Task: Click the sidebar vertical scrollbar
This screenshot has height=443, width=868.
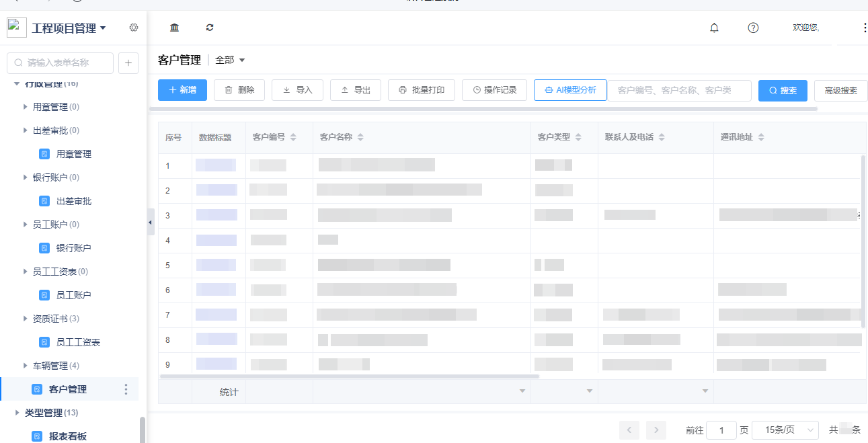Action: pyautogui.click(x=142, y=430)
